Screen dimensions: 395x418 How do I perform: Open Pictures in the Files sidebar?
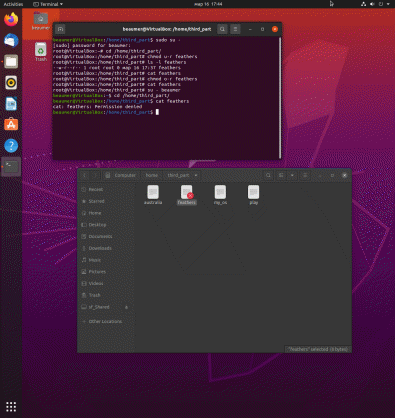point(106,272)
